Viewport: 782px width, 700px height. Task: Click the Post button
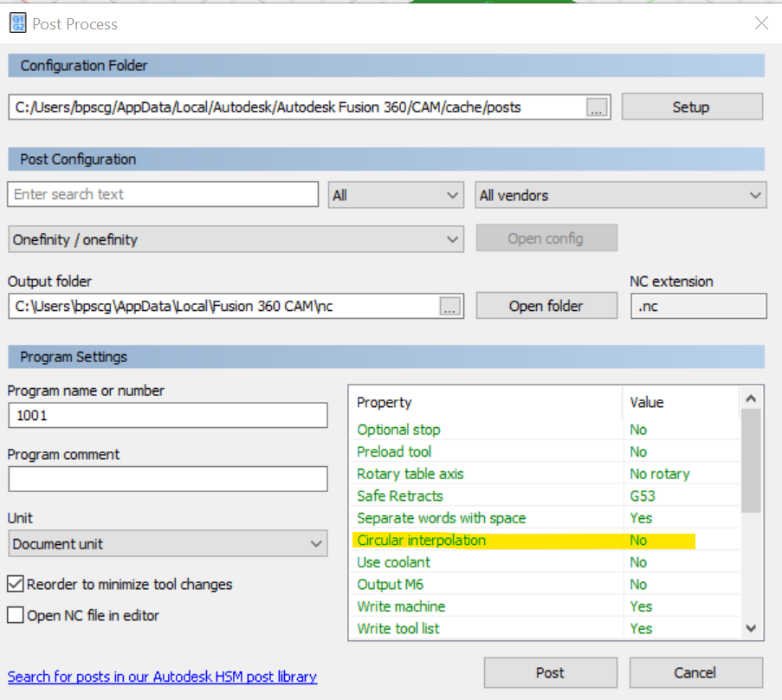(x=550, y=672)
